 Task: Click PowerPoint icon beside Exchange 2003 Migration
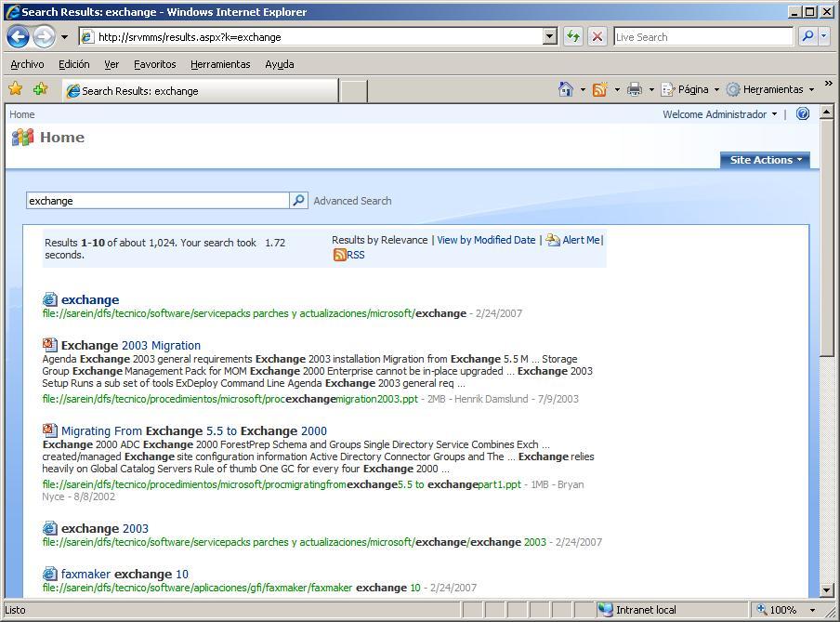click(x=50, y=345)
